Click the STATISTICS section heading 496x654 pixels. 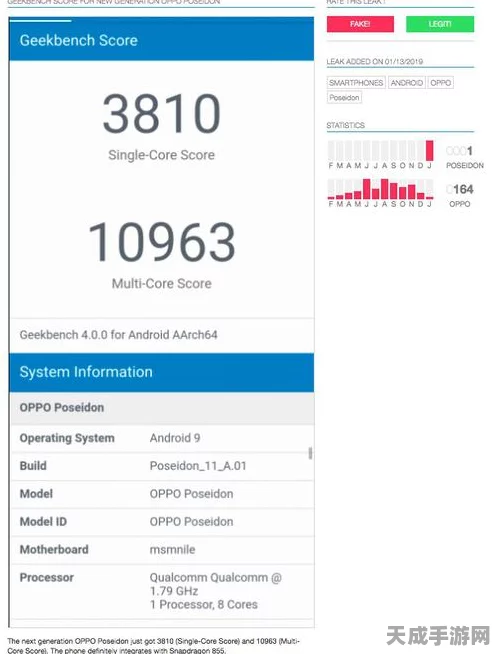point(345,126)
